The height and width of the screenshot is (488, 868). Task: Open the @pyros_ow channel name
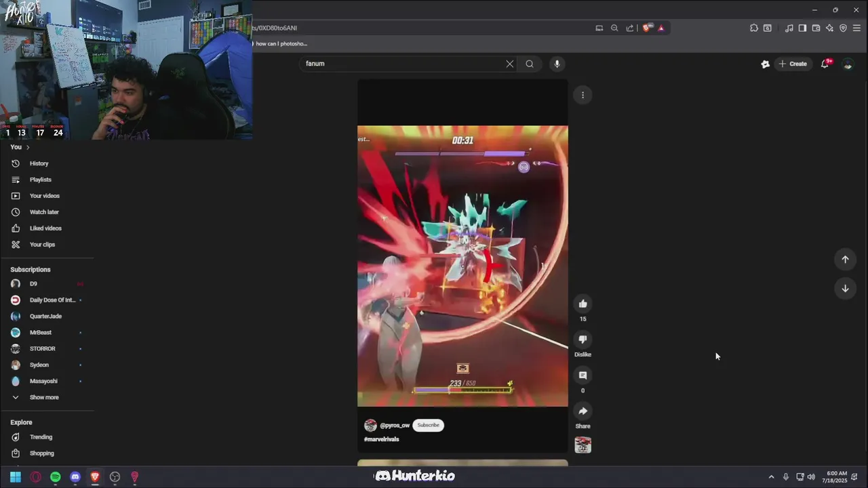(395, 426)
